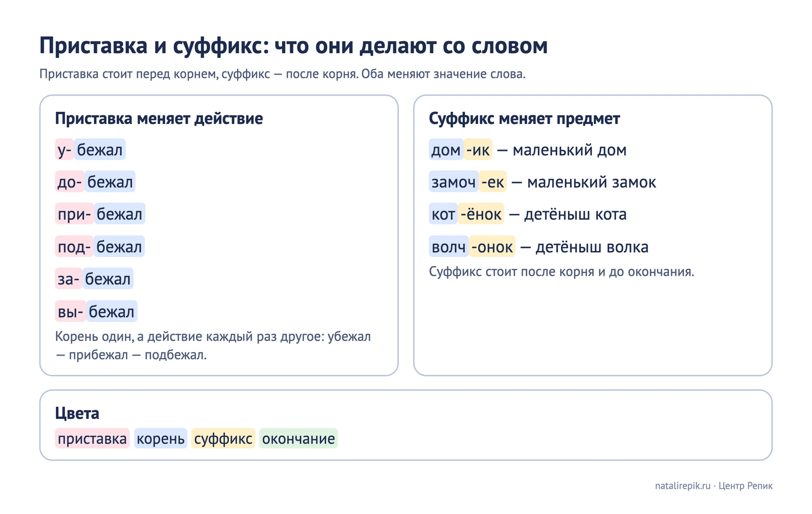Click the yellow suffix chip "-ик"
812x514 pixels.
click(478, 150)
